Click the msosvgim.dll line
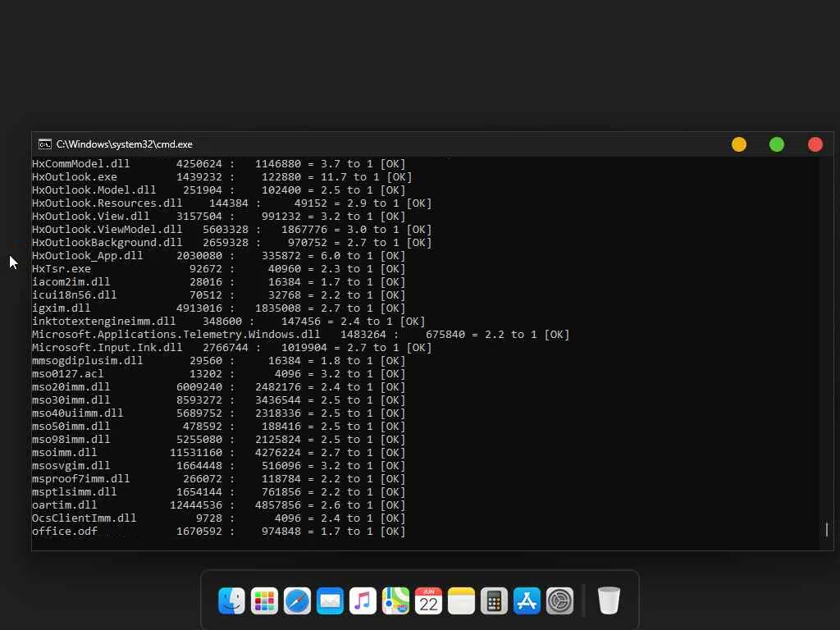The width and height of the screenshot is (840, 630). click(x=218, y=466)
